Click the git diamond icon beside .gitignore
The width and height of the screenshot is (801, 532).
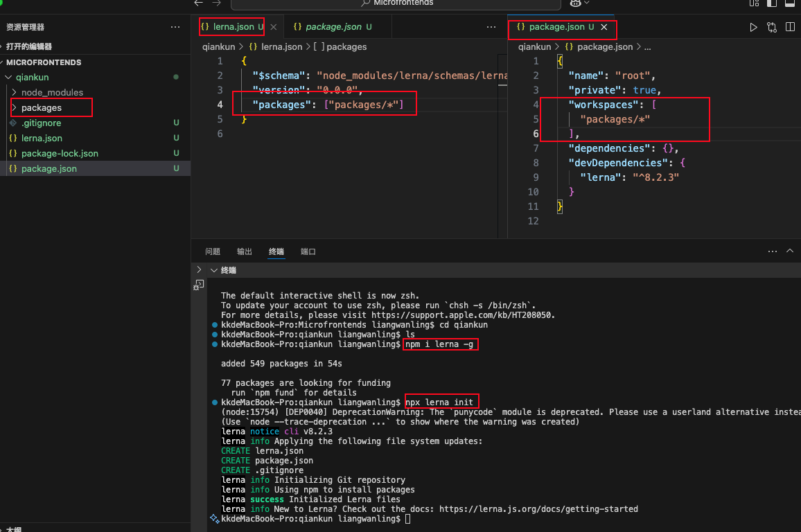[x=13, y=123]
